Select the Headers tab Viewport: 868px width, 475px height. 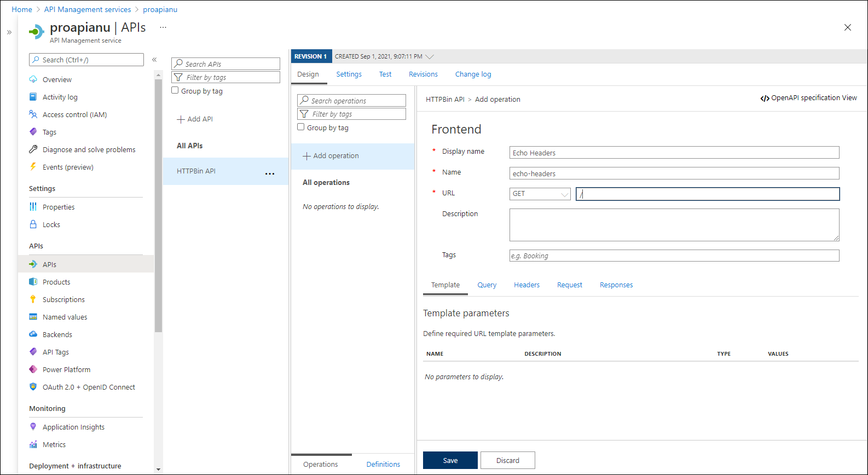[x=526, y=285]
